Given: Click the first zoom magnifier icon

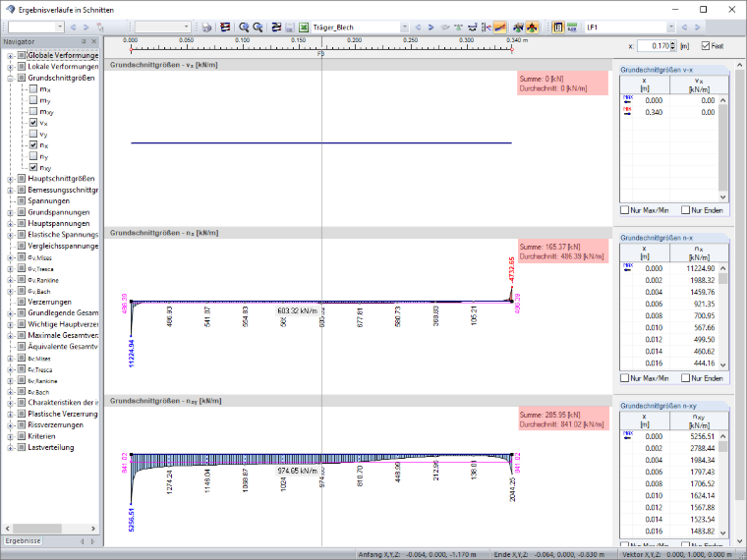Looking at the screenshot, I should (244, 28).
